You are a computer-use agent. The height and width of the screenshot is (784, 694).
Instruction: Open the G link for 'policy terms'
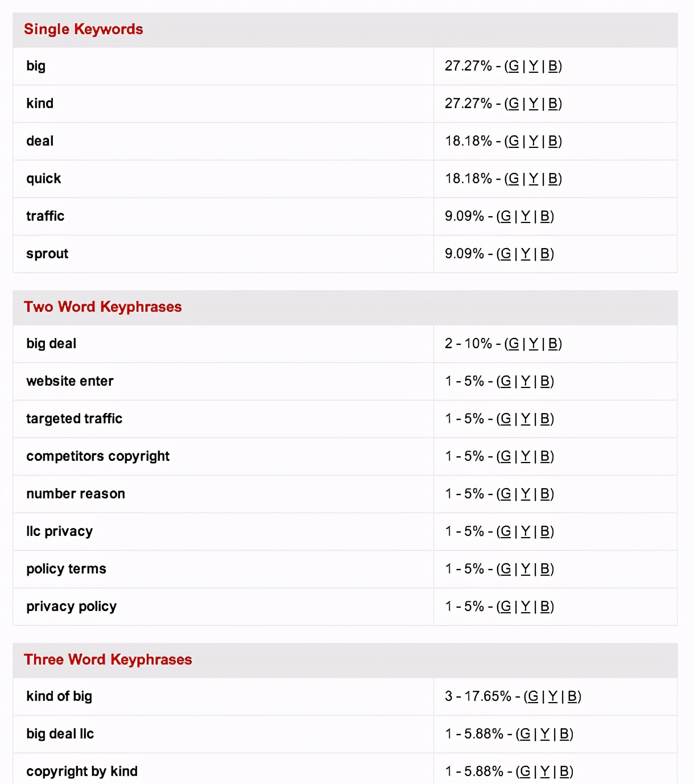pyautogui.click(x=505, y=569)
